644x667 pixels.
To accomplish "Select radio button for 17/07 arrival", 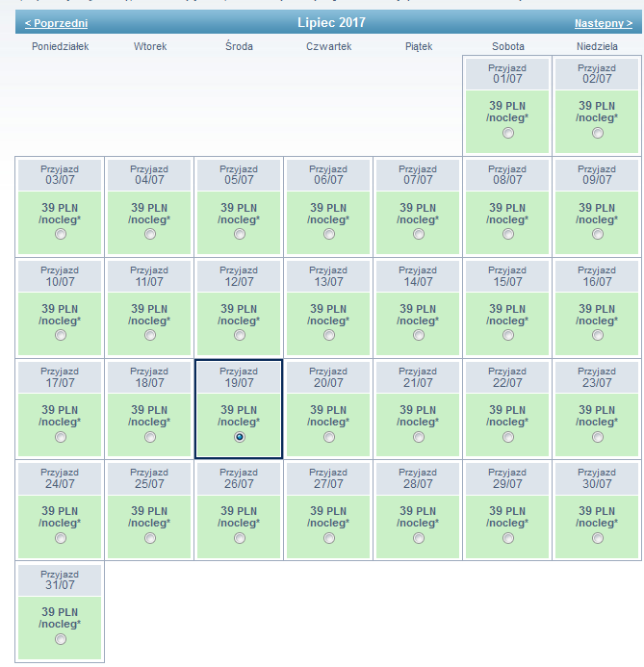I will coord(61,437).
